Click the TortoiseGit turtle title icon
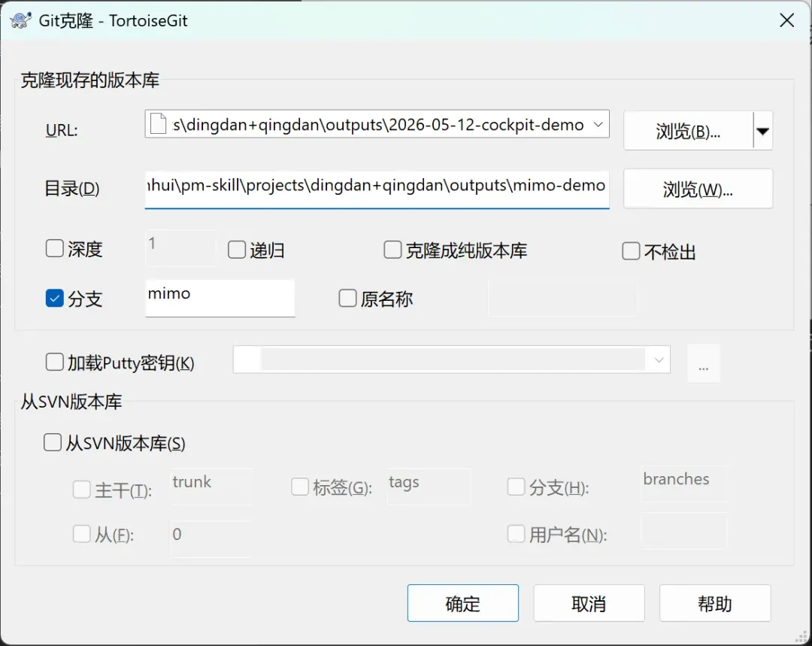This screenshot has height=646, width=812. pyautogui.click(x=20, y=20)
